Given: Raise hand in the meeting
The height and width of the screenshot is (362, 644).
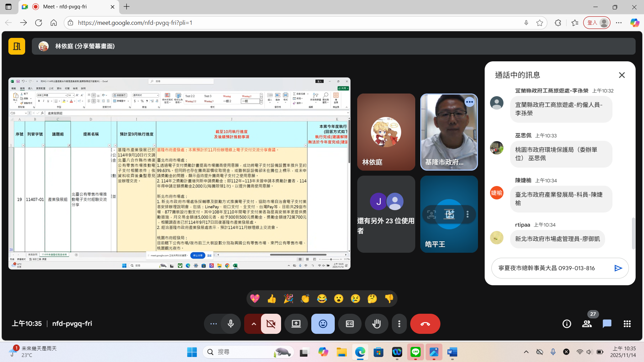Looking at the screenshot, I should [x=376, y=324].
